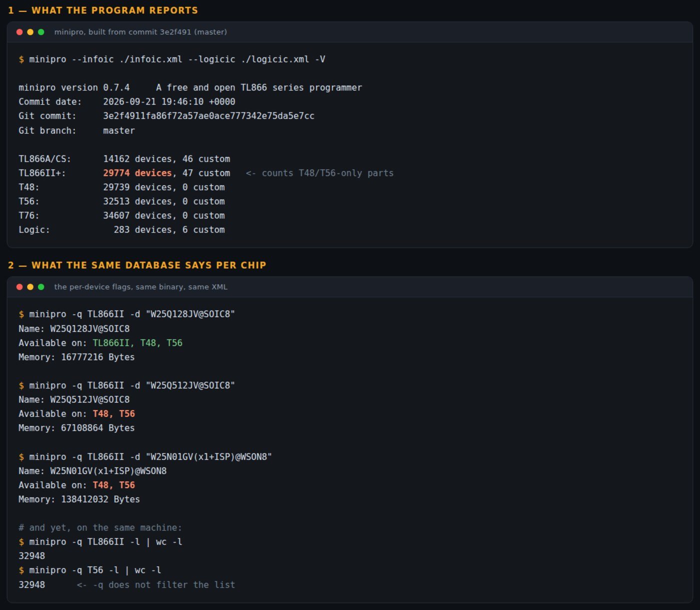This screenshot has height=610, width=700.
Task: Click "32513 devices, 0 custom" in the T56 row
Action: tap(164, 201)
